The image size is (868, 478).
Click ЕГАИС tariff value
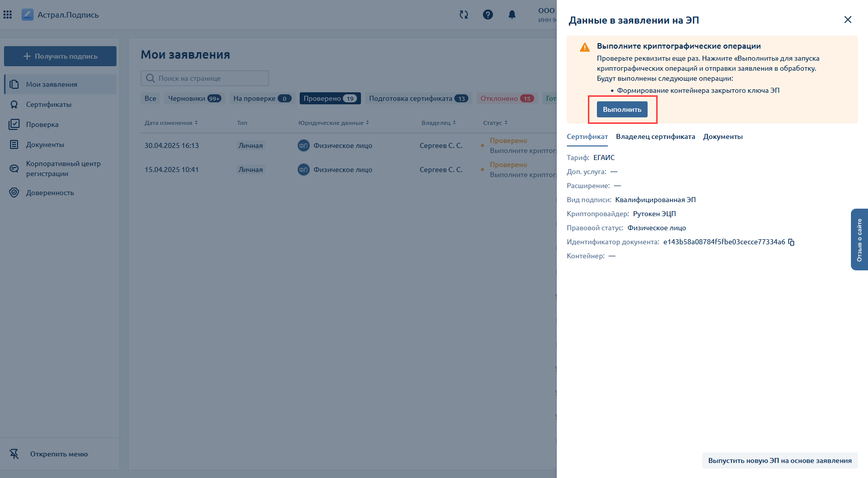604,157
